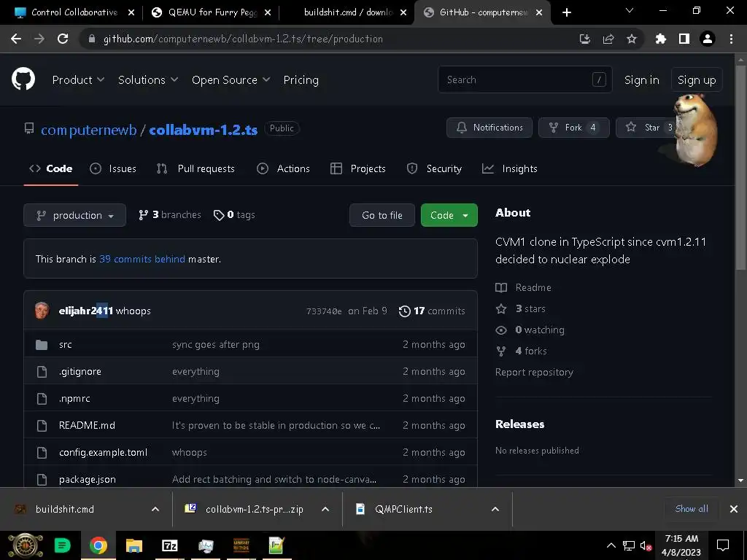Click the branches icon beside 3 branches
Image resolution: width=747 pixels, height=560 pixels.
(144, 215)
